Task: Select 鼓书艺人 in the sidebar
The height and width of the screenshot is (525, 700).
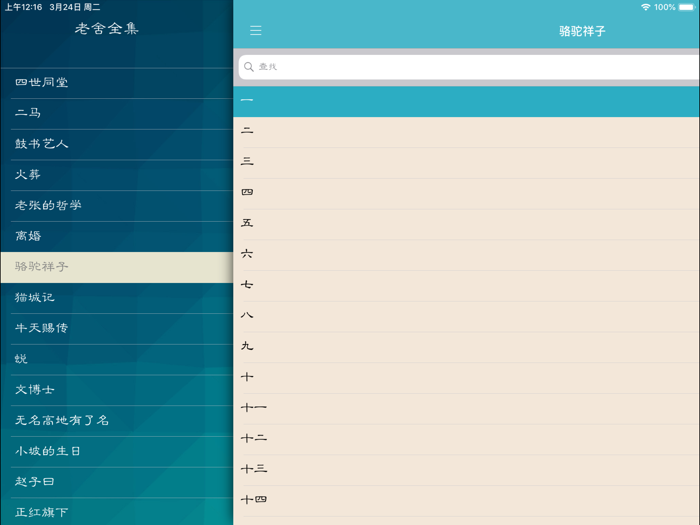Action: [x=117, y=144]
